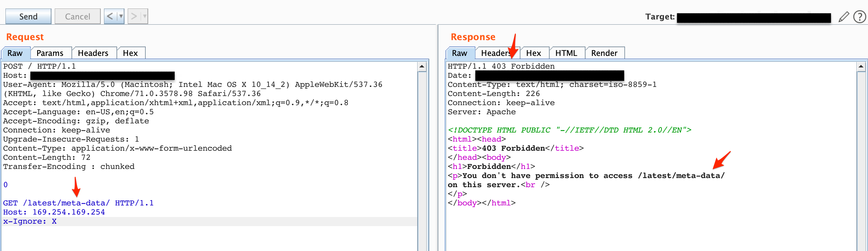868x251 pixels.
Task: Click the '</head><body>' line in response
Action: tap(479, 157)
